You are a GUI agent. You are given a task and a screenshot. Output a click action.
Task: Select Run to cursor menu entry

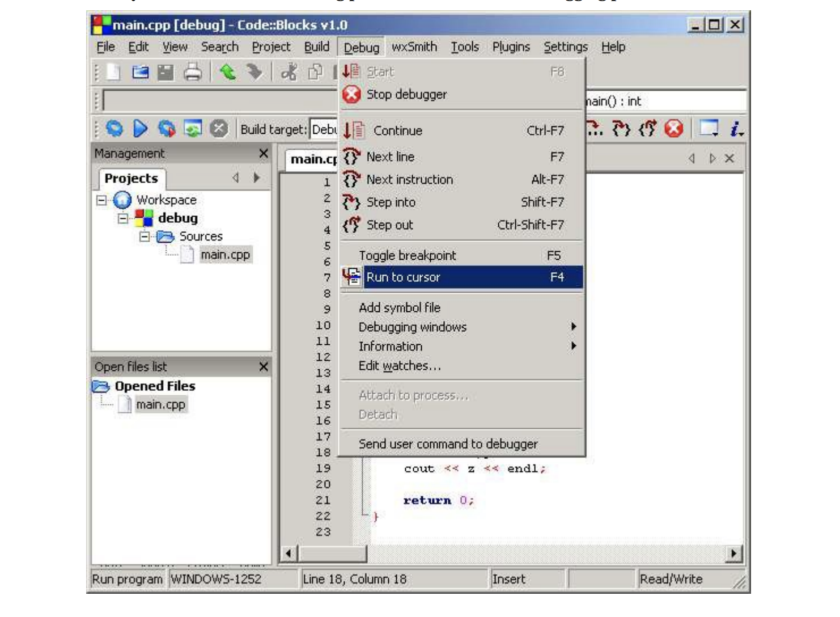403,277
